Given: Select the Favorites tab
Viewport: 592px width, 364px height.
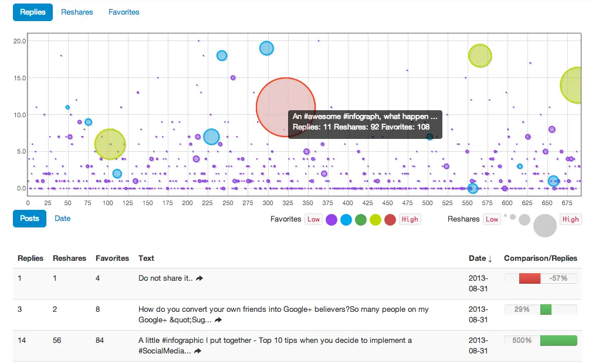Looking at the screenshot, I should [x=124, y=12].
